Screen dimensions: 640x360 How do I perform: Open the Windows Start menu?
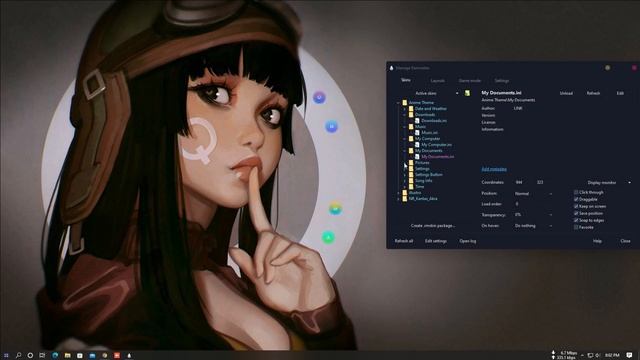(x=6, y=356)
